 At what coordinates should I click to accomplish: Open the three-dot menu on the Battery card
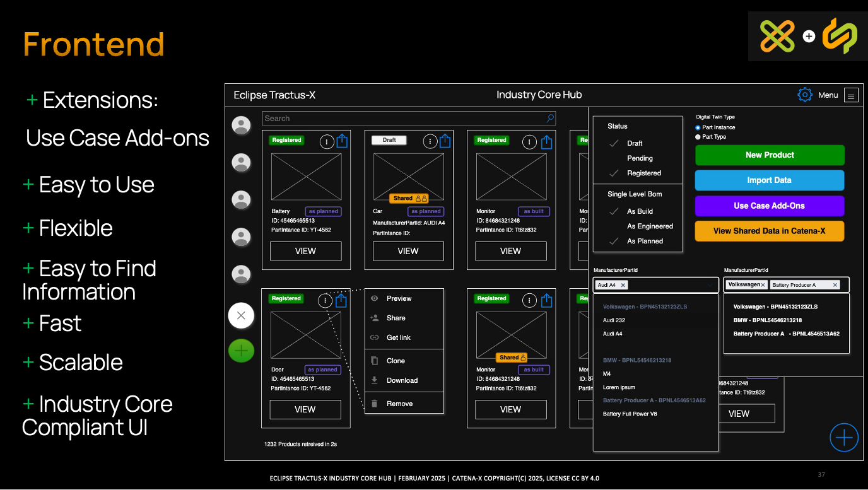(327, 142)
